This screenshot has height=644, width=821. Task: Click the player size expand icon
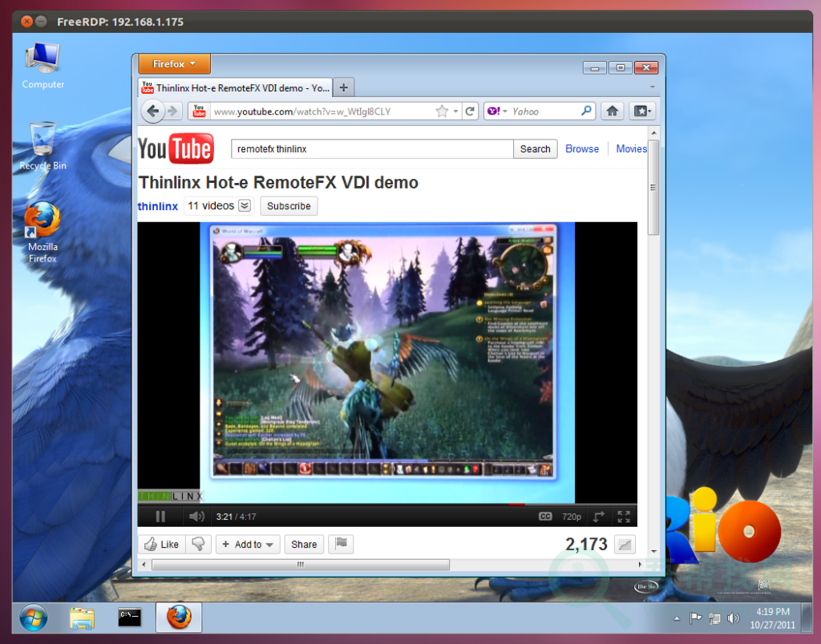598,517
